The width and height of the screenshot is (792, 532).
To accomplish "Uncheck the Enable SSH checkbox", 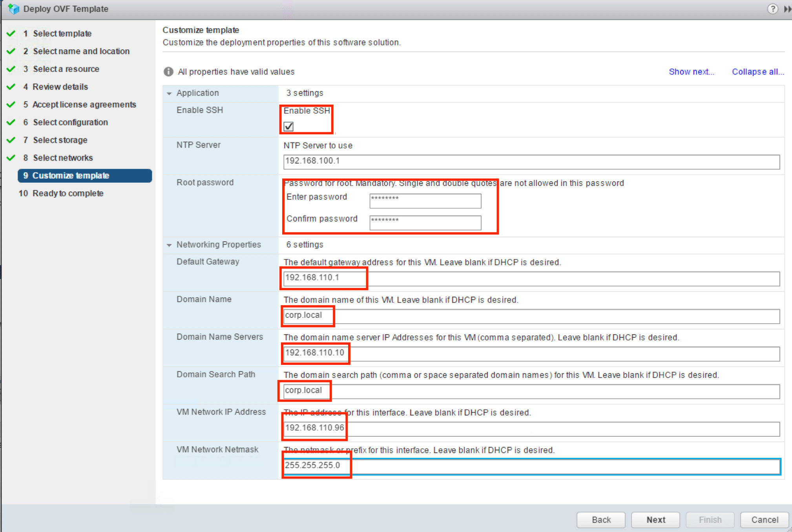I will (288, 126).
